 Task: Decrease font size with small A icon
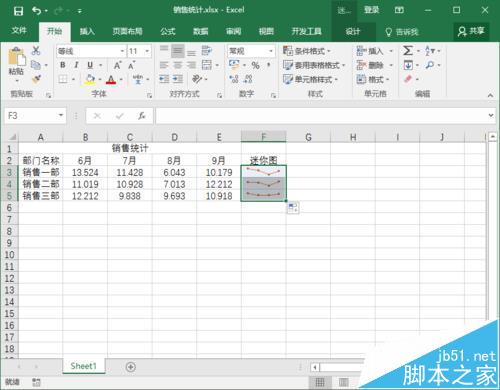[x=131, y=65]
